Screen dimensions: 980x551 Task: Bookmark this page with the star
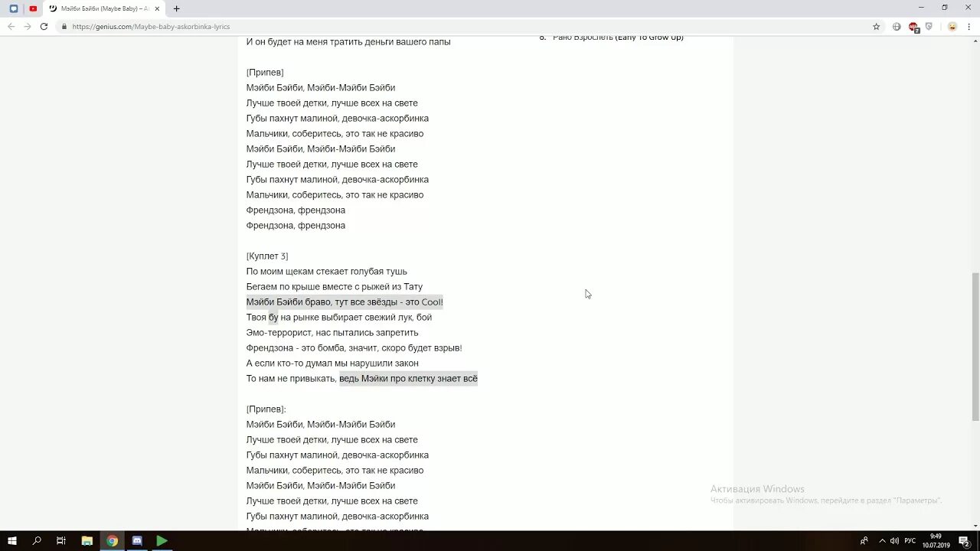877,26
